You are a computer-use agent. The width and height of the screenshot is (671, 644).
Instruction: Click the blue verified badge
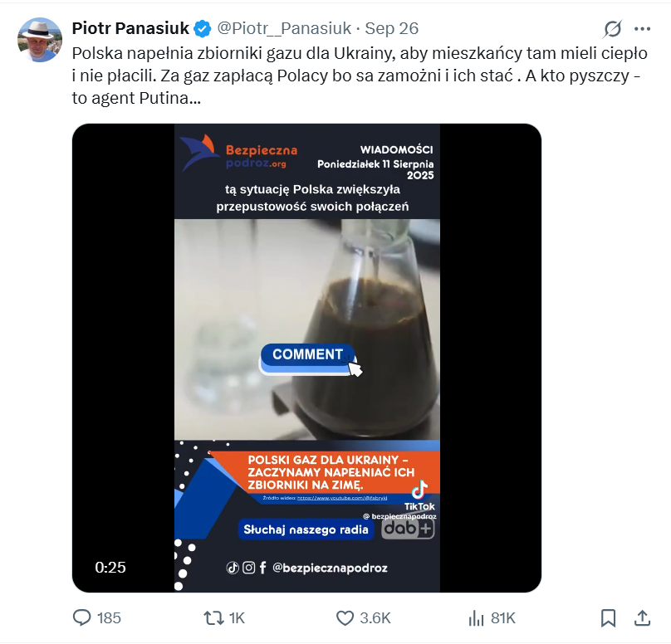pyautogui.click(x=203, y=29)
